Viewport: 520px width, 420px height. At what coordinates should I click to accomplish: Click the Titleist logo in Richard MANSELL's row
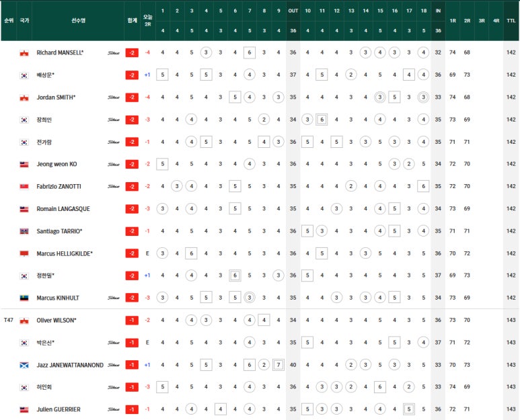coord(114,53)
